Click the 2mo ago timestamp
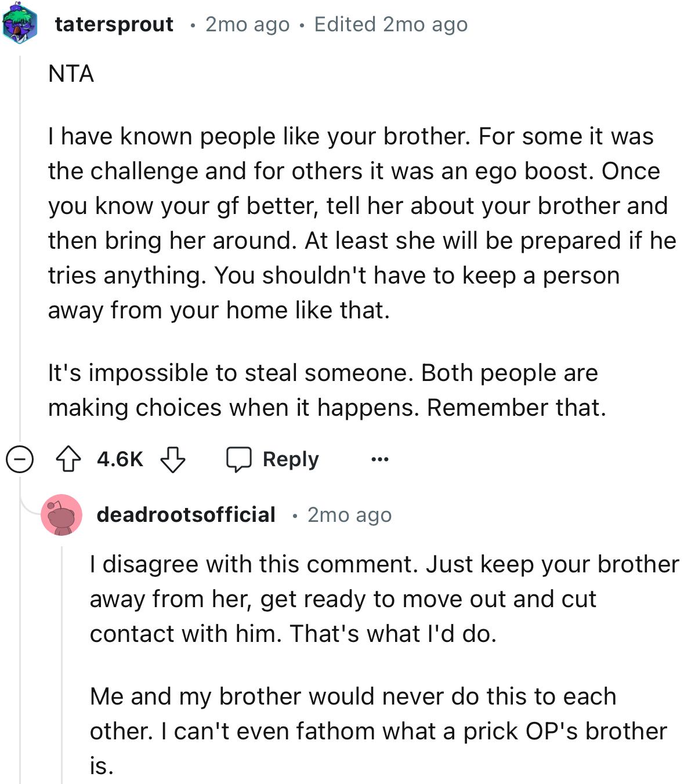This screenshot has width=684, height=784. pos(247,24)
